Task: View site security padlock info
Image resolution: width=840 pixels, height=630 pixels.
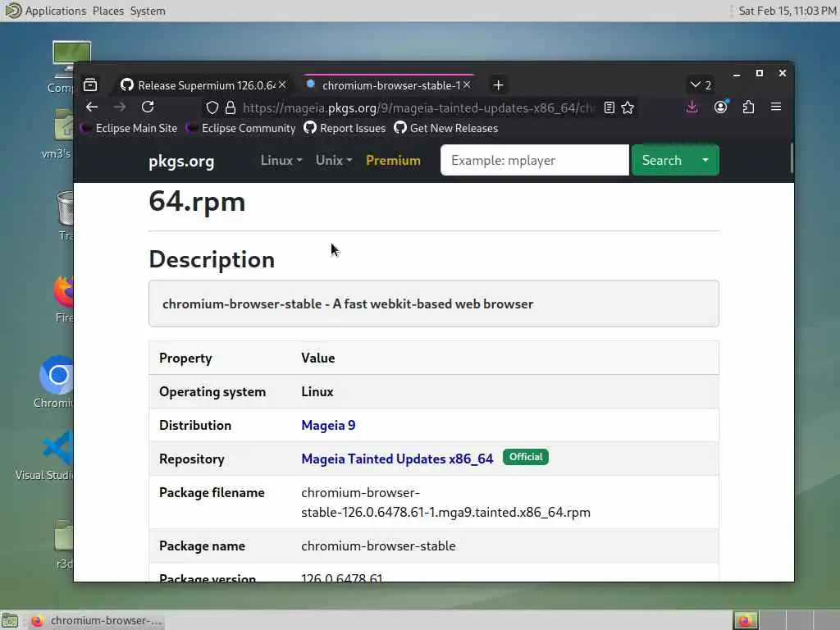Action: click(231, 107)
